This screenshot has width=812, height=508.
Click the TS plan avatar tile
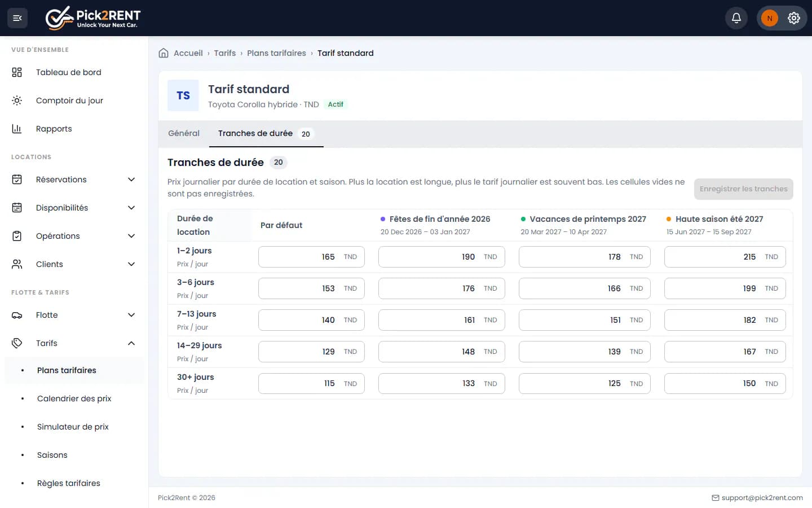183,95
